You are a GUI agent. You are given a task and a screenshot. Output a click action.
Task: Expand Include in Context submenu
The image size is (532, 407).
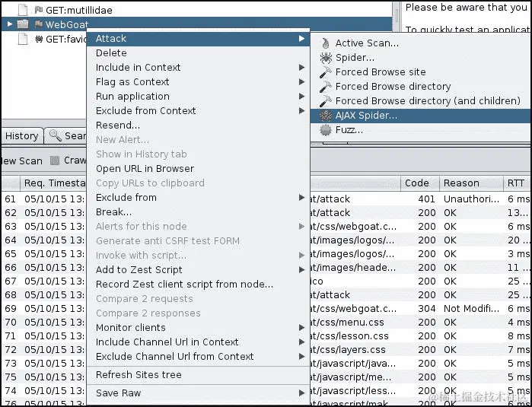coord(301,68)
